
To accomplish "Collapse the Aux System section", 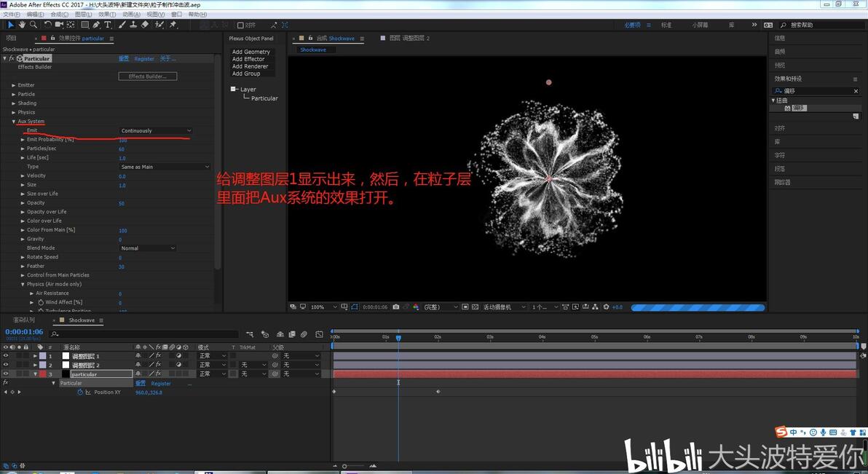I will pyautogui.click(x=14, y=122).
